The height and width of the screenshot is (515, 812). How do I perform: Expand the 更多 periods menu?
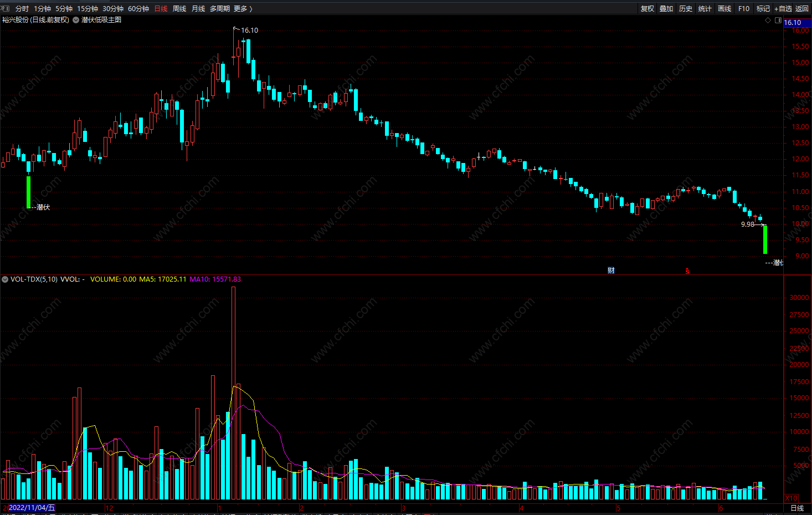tap(243, 8)
